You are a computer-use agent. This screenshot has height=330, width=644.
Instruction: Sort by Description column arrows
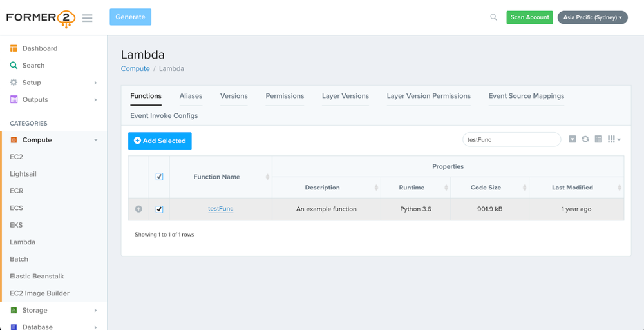point(376,188)
